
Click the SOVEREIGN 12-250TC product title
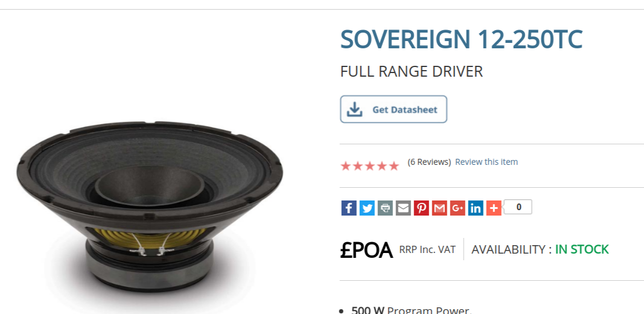(x=461, y=39)
